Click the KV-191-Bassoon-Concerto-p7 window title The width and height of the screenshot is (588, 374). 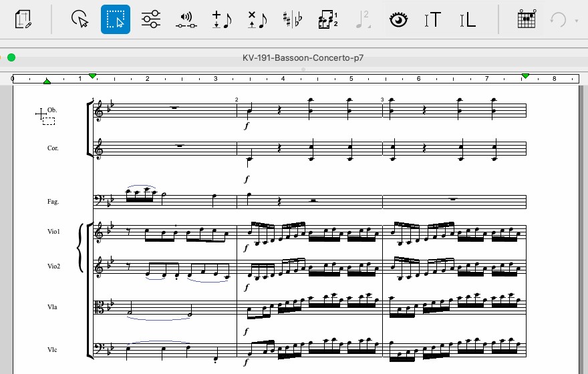pos(303,57)
